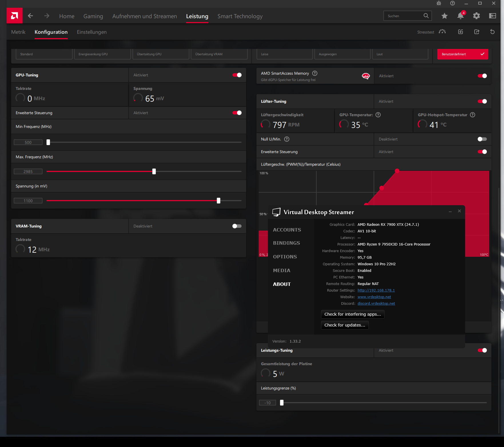
Task: Close the Virtual Desktop Streamer window
Action: pyautogui.click(x=459, y=211)
